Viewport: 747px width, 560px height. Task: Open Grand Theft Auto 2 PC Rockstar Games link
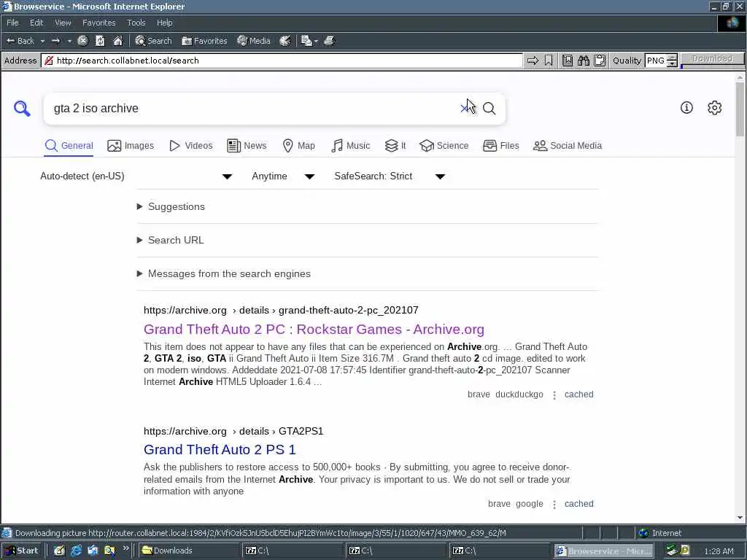pos(314,330)
